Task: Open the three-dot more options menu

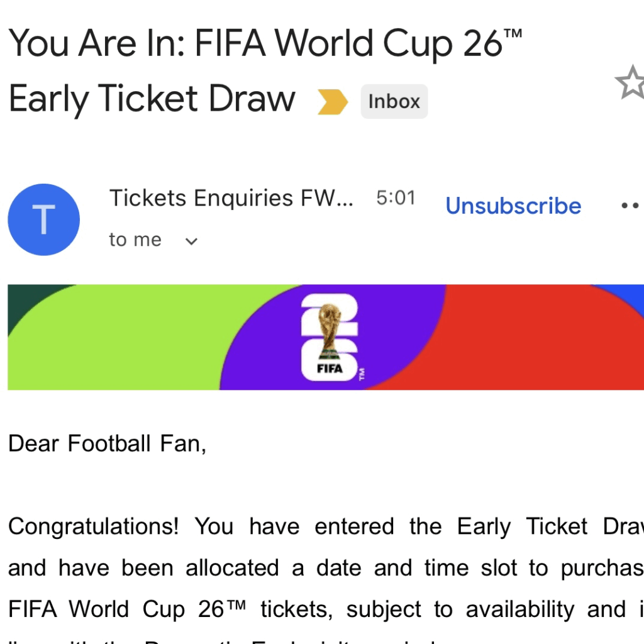Action: [x=630, y=206]
